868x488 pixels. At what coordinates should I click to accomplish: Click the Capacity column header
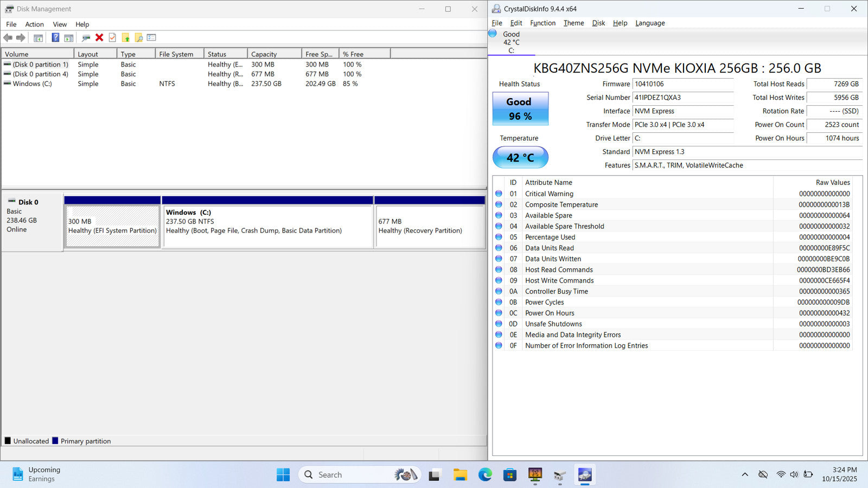[274, 54]
